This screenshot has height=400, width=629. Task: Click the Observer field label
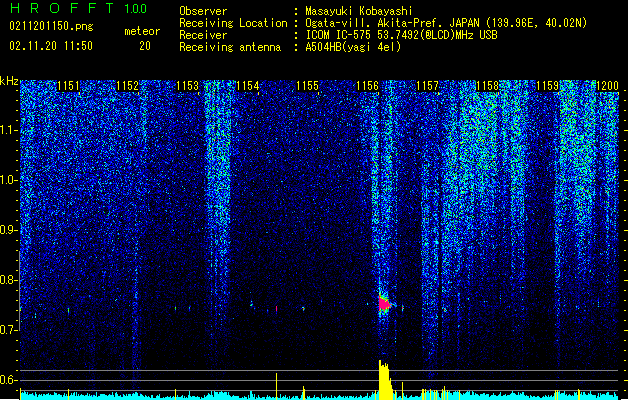[203, 11]
